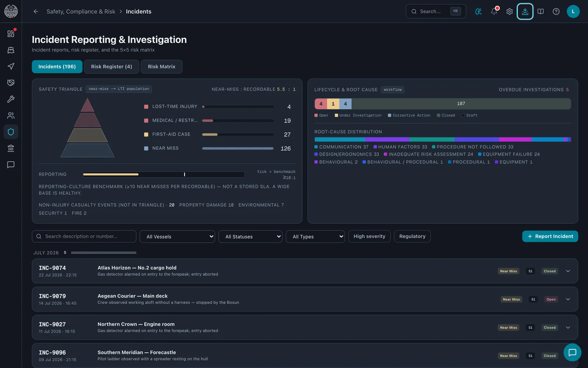Click the INC-9096 incident number

click(x=52, y=353)
